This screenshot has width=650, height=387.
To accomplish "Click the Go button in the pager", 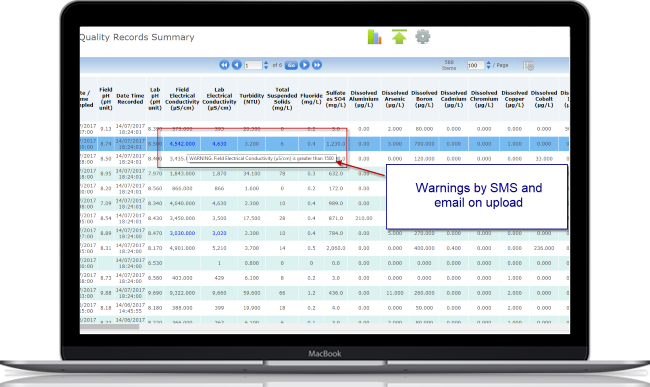I will (291, 65).
